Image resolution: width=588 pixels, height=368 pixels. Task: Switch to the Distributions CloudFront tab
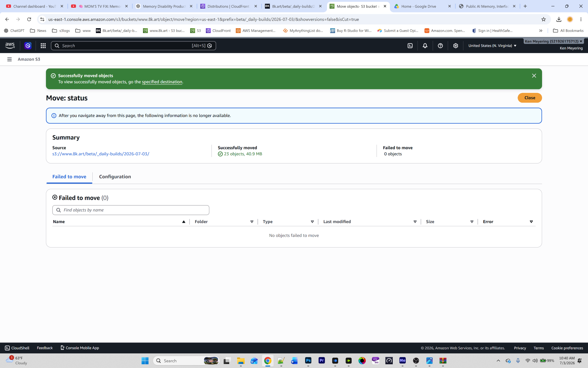228,6
